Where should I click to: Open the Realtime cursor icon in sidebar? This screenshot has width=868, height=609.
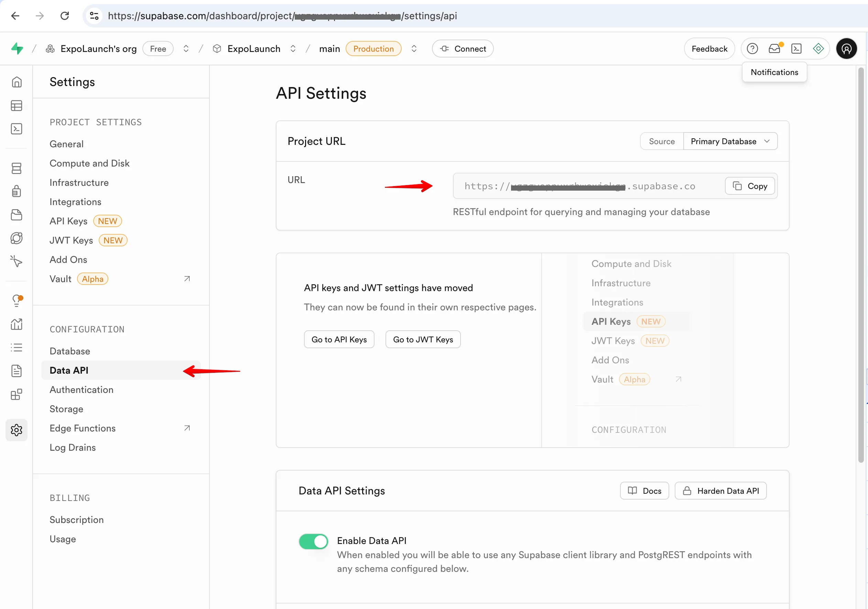click(17, 261)
